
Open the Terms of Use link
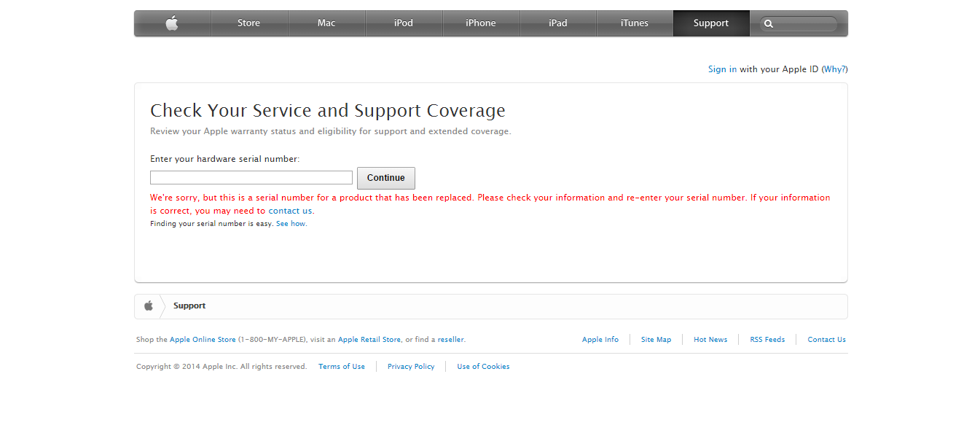(342, 367)
